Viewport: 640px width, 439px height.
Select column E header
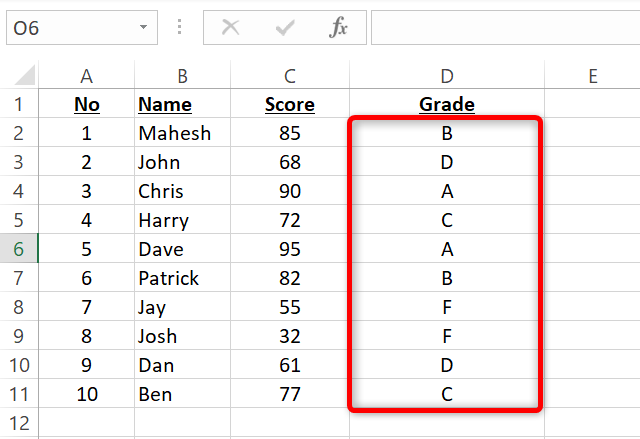coord(592,76)
